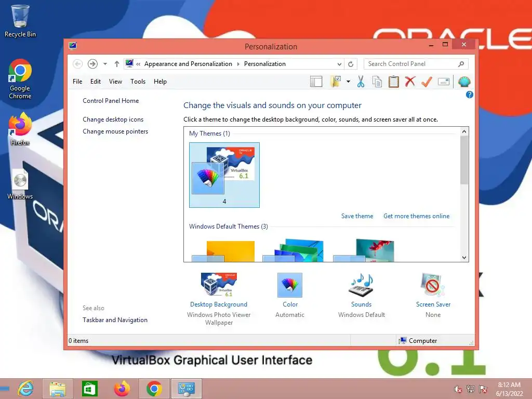This screenshot has width=532, height=399.
Task: Open Recycle Bin on desktop
Action: (x=20, y=21)
